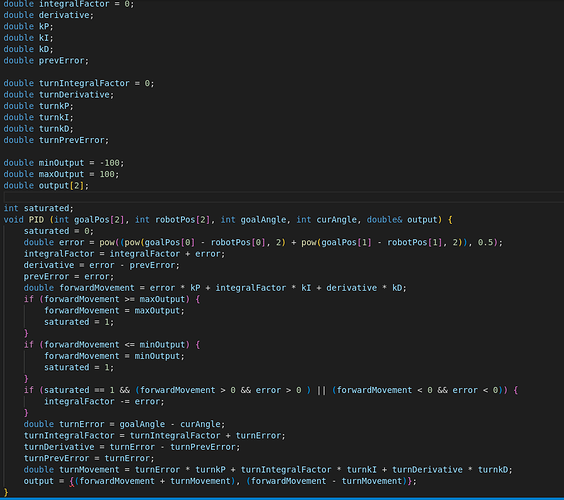Click the "curAngle" parameter in the PID signature

pos(336,220)
